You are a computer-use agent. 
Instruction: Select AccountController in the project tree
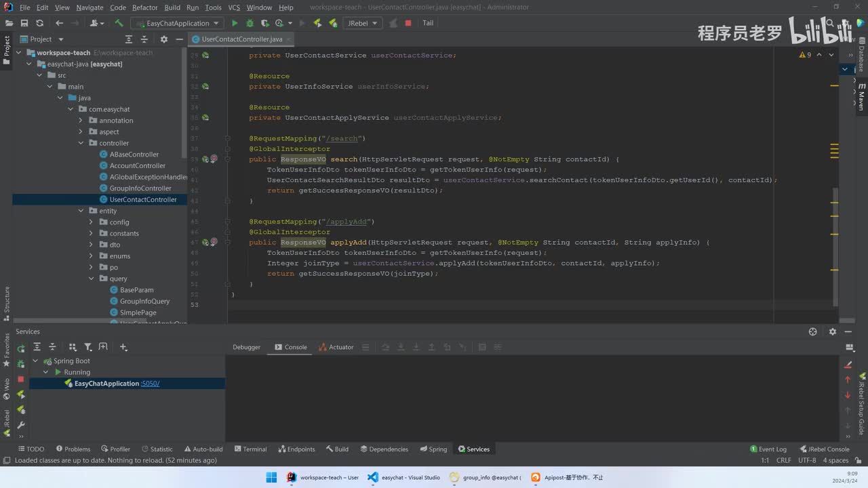tap(137, 165)
